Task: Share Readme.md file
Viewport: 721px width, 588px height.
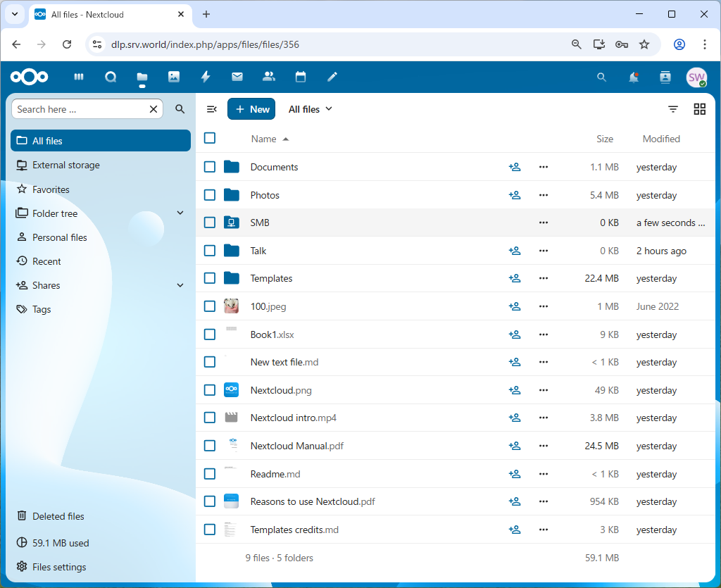Action: pos(515,474)
